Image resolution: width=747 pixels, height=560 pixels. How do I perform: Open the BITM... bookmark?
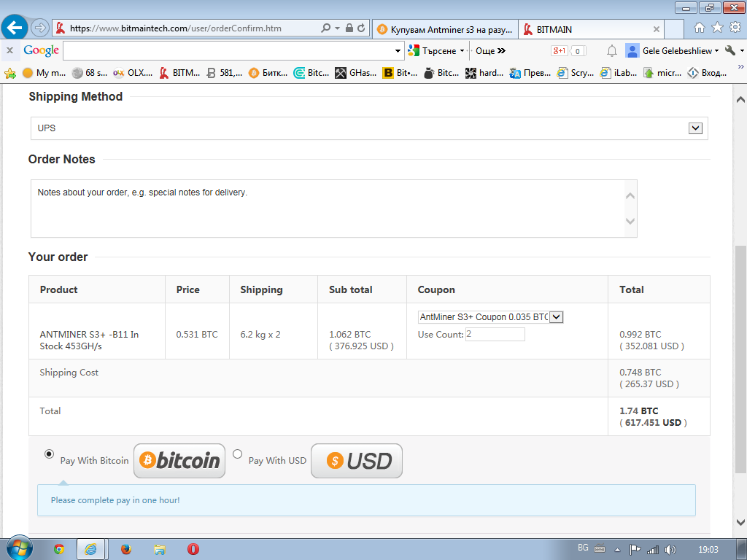click(x=179, y=73)
